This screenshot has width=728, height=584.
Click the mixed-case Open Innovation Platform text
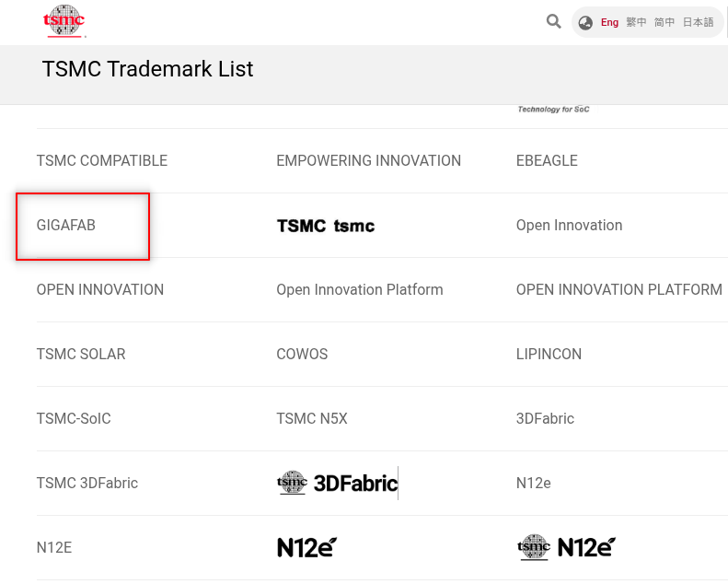click(x=360, y=290)
